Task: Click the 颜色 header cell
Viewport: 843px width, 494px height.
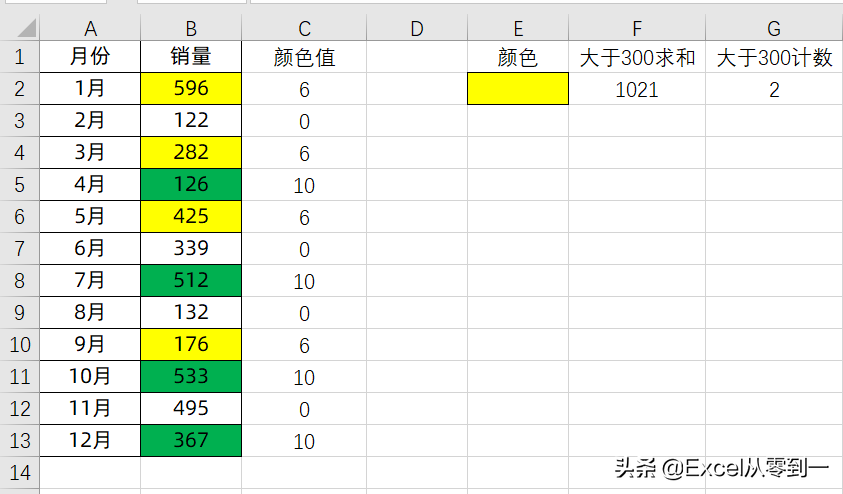Action: click(x=518, y=57)
